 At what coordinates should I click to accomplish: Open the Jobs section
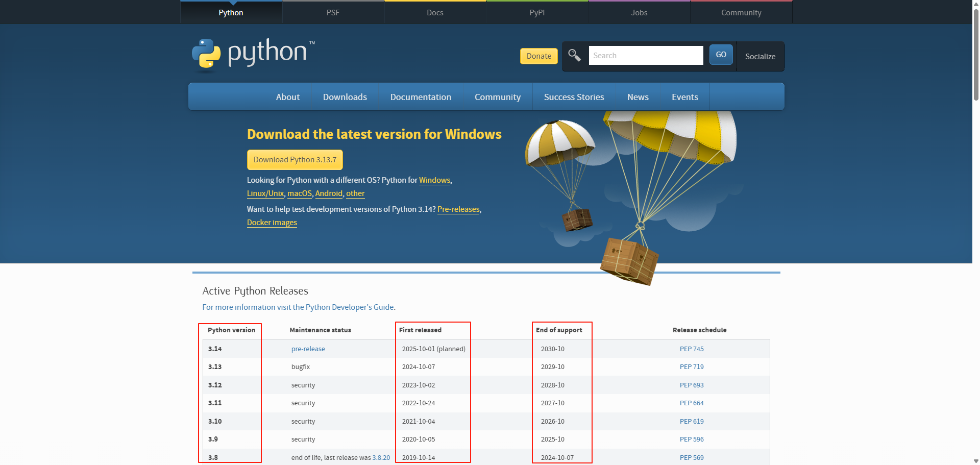click(639, 12)
